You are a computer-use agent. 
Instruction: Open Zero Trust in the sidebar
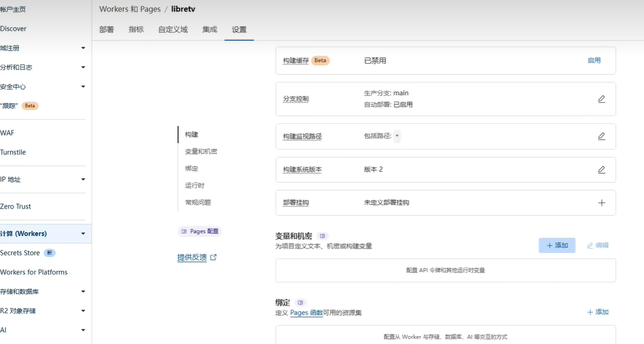point(16,207)
